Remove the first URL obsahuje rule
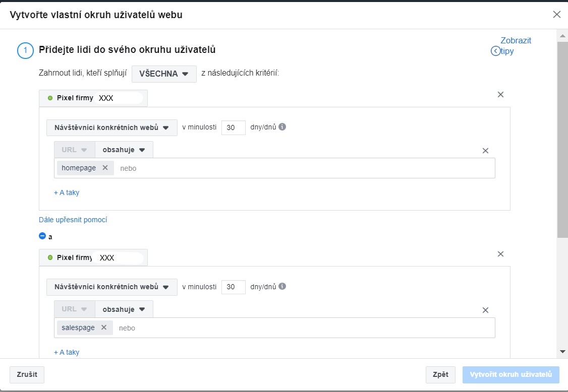This screenshot has height=392, width=568. (485, 151)
